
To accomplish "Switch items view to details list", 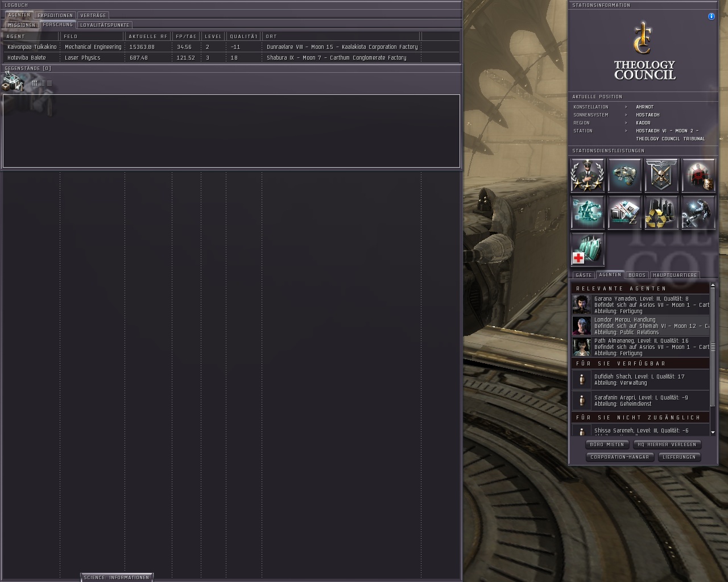I will pos(42,83).
